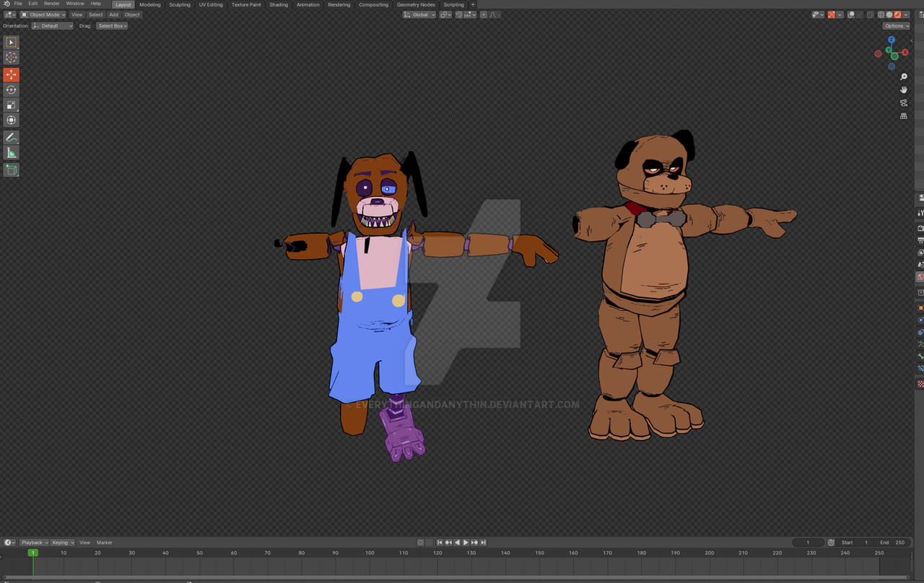This screenshot has width=924, height=583.
Task: Select the Select Box tool in left toolbar
Action: pyautogui.click(x=12, y=43)
